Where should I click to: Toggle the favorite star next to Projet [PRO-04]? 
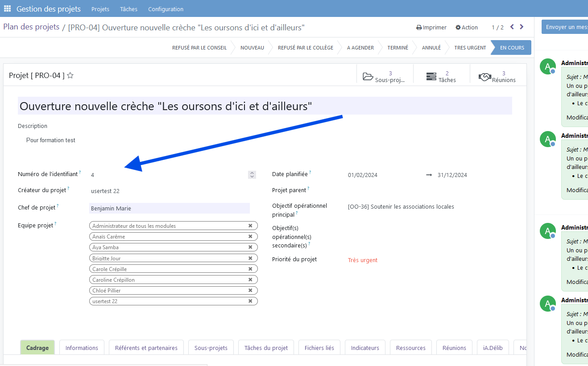click(x=70, y=75)
